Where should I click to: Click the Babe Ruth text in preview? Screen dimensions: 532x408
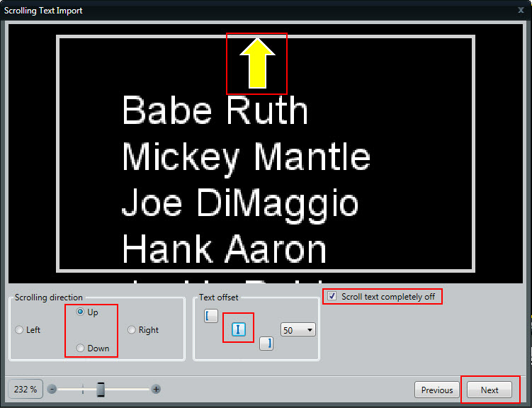(x=215, y=112)
